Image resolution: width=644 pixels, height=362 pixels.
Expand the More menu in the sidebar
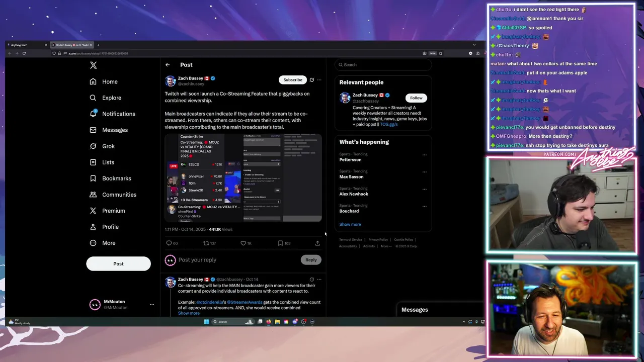[x=103, y=243]
